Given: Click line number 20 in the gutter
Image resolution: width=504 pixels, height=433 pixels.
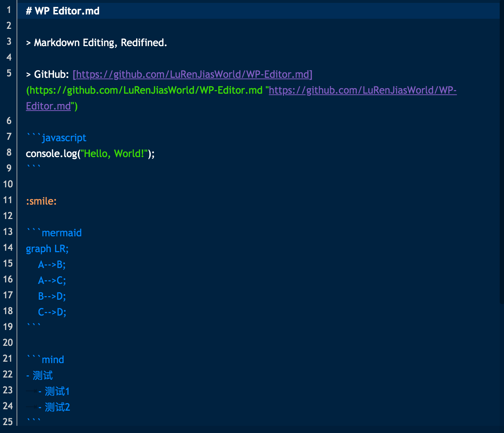Looking at the screenshot, I should pyautogui.click(x=8, y=343).
